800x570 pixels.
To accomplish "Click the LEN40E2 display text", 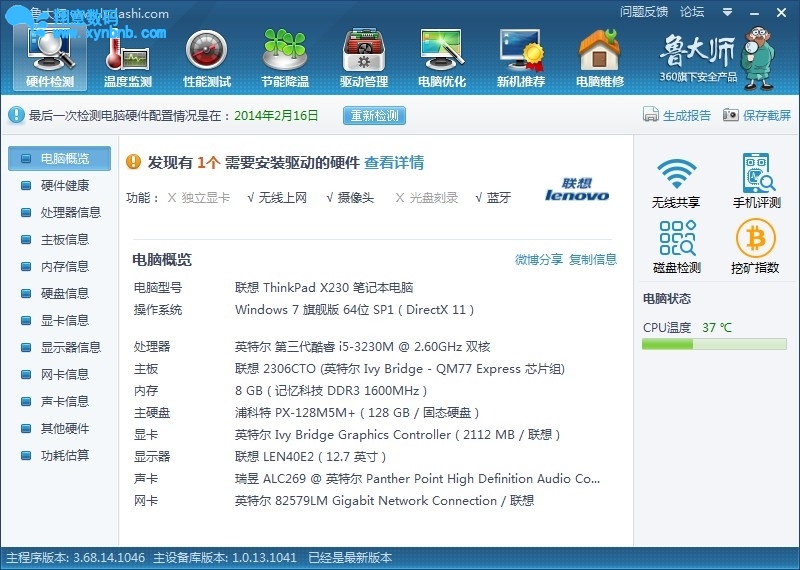I will 311,457.
